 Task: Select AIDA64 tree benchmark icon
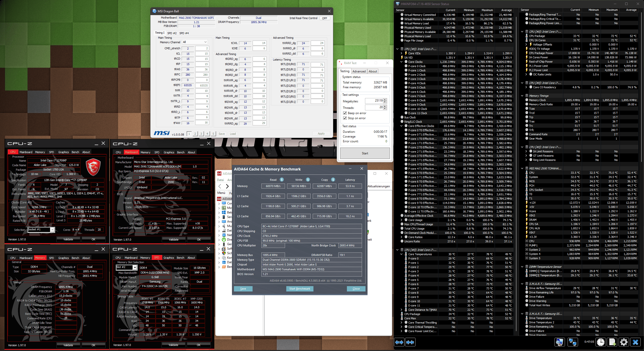224,267
